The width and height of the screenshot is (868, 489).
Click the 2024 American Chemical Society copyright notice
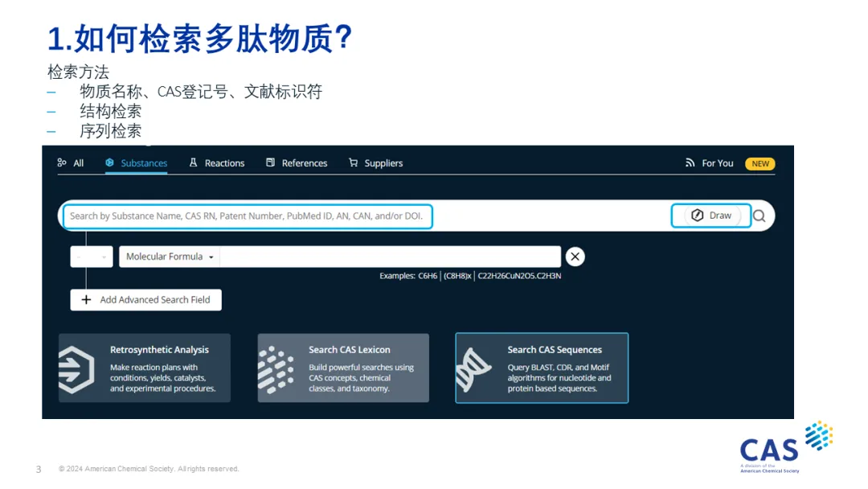(149, 469)
